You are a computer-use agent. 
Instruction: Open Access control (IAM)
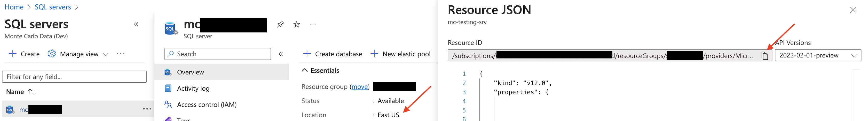pyautogui.click(x=207, y=105)
